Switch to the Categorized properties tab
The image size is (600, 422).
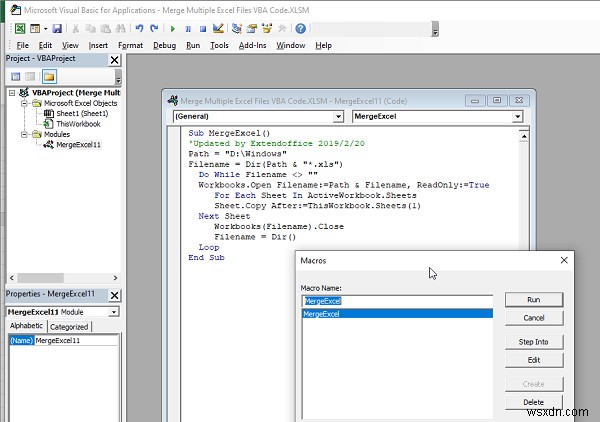click(69, 326)
